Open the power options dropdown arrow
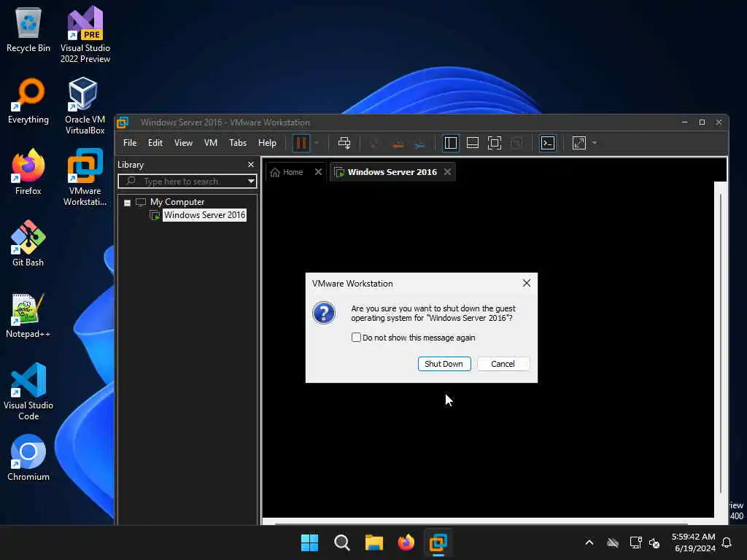The width and height of the screenshot is (747, 560). point(317,143)
